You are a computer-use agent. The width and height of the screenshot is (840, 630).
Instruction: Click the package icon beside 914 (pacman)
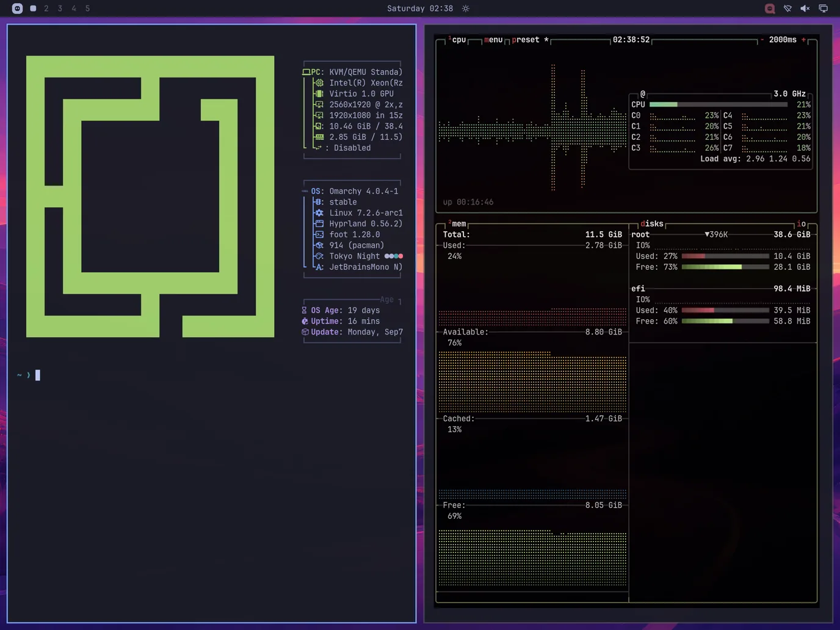point(319,245)
